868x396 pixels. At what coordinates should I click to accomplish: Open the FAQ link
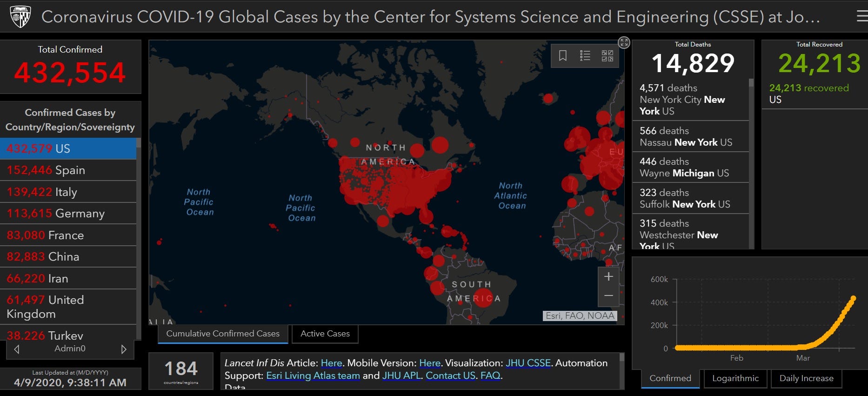click(x=490, y=376)
